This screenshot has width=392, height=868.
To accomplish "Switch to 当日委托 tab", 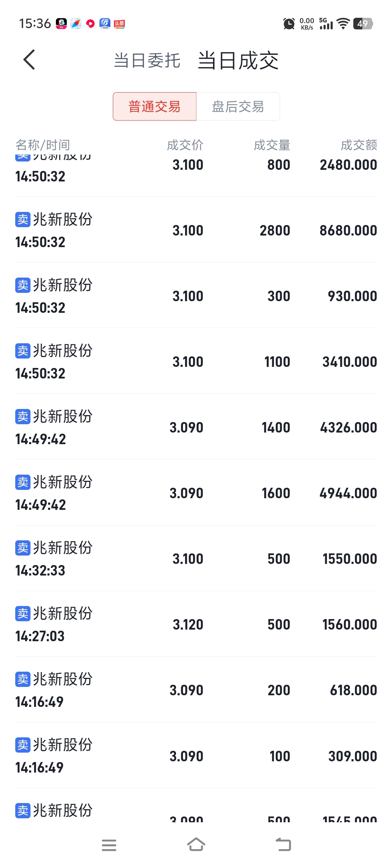I will (x=147, y=61).
